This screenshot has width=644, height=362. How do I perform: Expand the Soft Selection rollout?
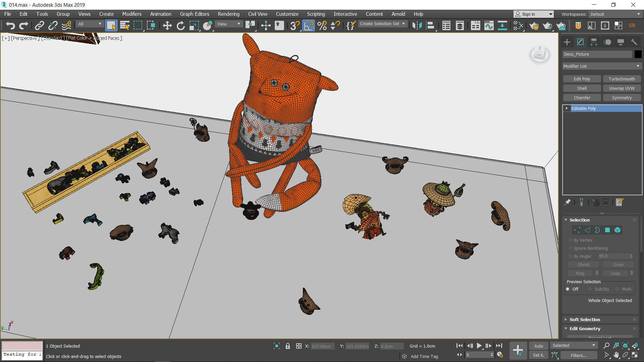coord(585,319)
